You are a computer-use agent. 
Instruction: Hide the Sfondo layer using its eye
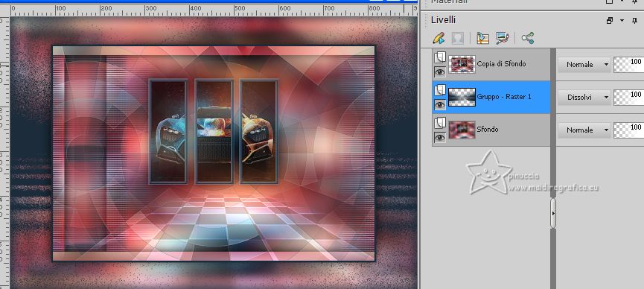(440, 137)
